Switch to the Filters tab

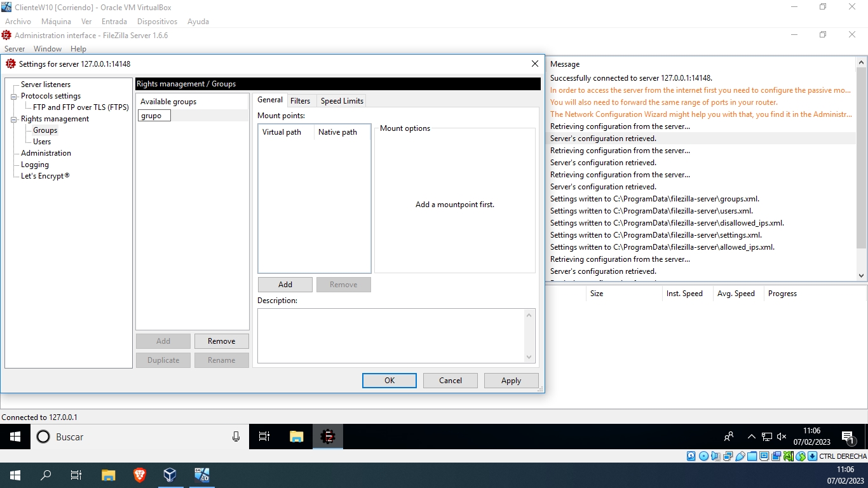coord(300,100)
